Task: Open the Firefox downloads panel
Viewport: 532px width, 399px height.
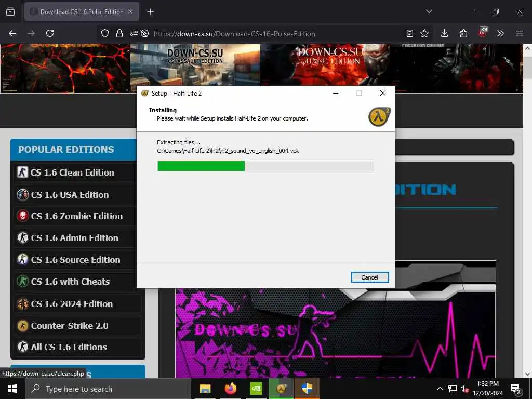Action: 445,33
